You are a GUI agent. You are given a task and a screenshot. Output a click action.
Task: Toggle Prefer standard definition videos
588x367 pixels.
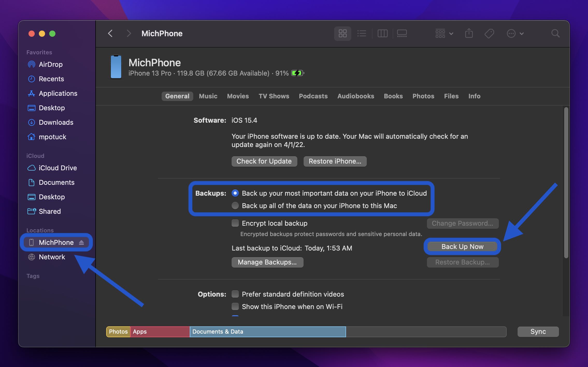pyautogui.click(x=235, y=294)
